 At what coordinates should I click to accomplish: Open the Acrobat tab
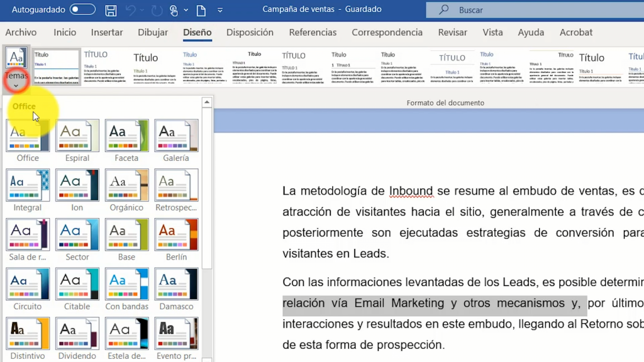click(576, 33)
